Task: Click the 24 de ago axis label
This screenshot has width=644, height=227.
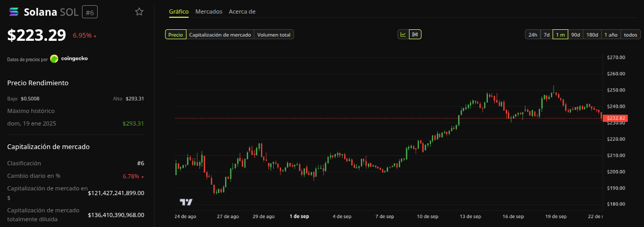Action: coord(185,216)
